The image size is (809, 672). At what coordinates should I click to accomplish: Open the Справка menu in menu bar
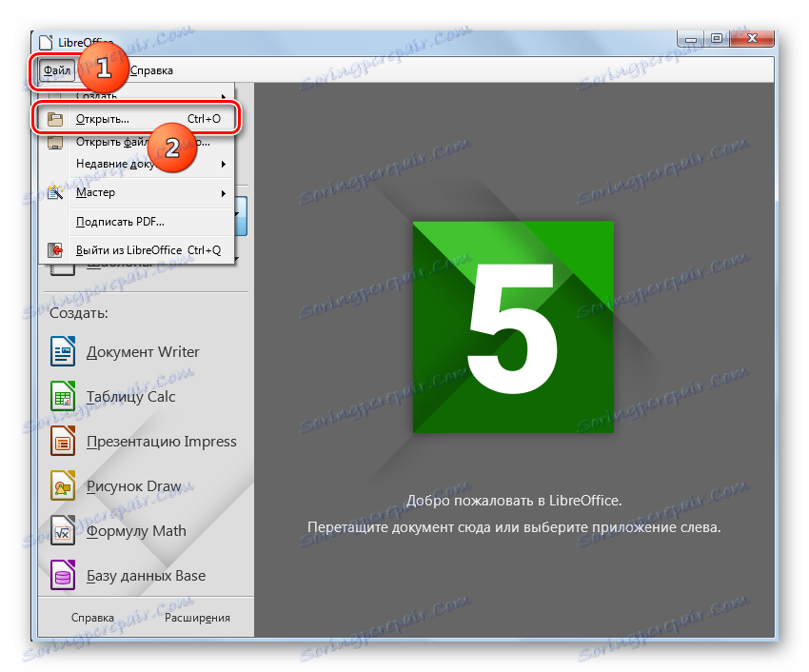click(x=151, y=70)
